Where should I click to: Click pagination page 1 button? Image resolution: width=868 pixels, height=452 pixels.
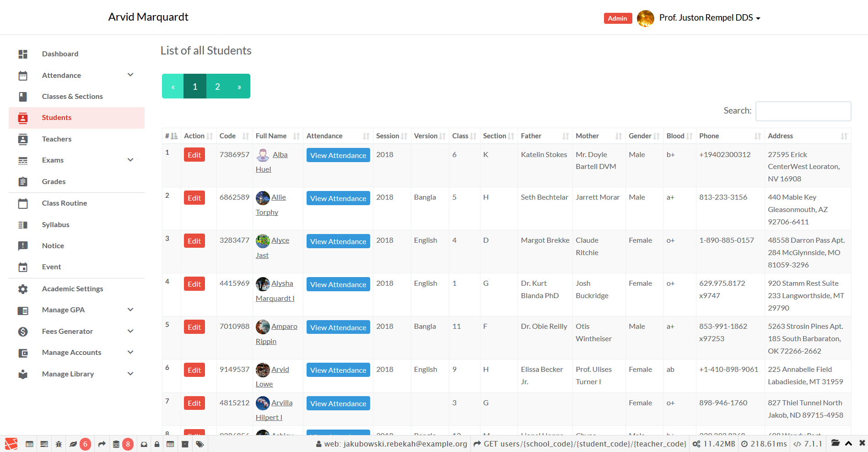pyautogui.click(x=195, y=86)
